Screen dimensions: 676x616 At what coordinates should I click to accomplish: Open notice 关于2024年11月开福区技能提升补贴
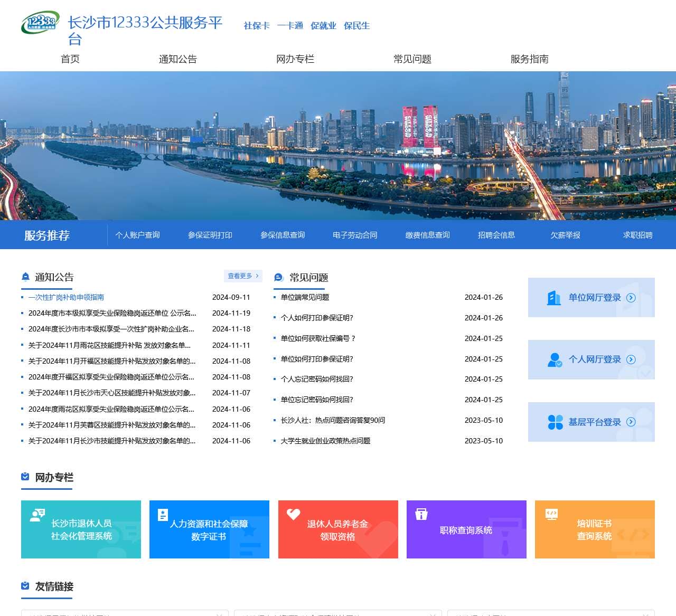click(112, 361)
